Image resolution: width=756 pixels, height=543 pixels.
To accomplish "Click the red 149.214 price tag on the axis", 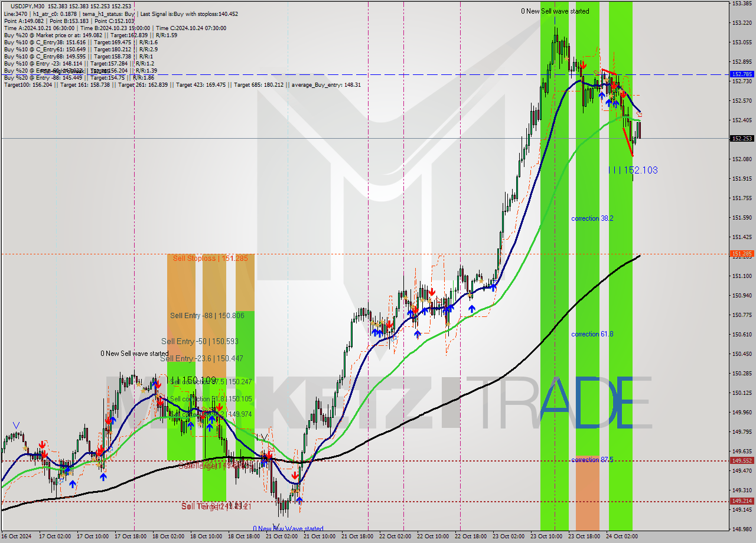I will point(742,501).
